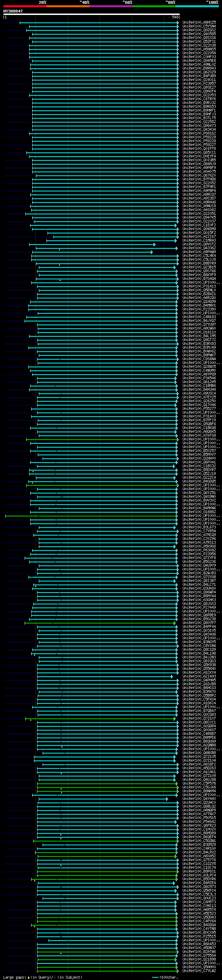Select the label UniRef100_Q84MJ9
This screenshot has width=222, height=980.
pyautogui.click(x=199, y=164)
